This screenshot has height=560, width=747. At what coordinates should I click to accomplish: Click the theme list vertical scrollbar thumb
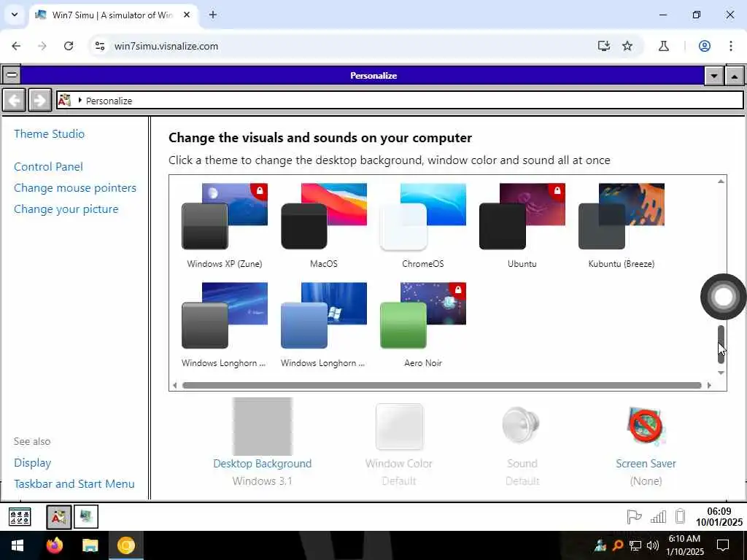pos(721,344)
